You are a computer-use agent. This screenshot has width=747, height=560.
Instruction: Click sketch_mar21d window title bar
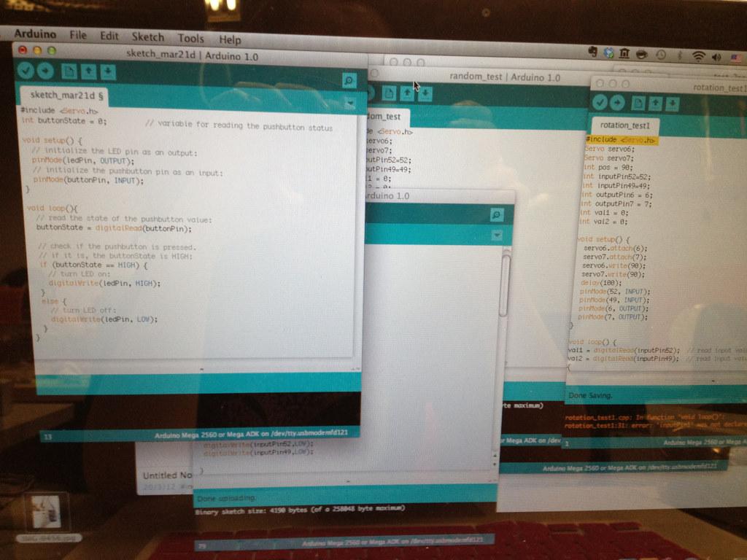click(192, 55)
